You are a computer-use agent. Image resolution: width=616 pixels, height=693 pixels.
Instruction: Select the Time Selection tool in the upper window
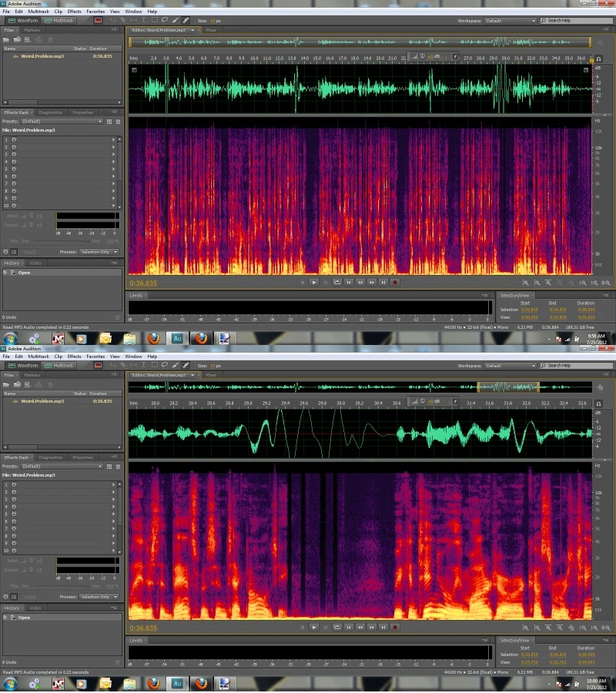click(x=144, y=20)
